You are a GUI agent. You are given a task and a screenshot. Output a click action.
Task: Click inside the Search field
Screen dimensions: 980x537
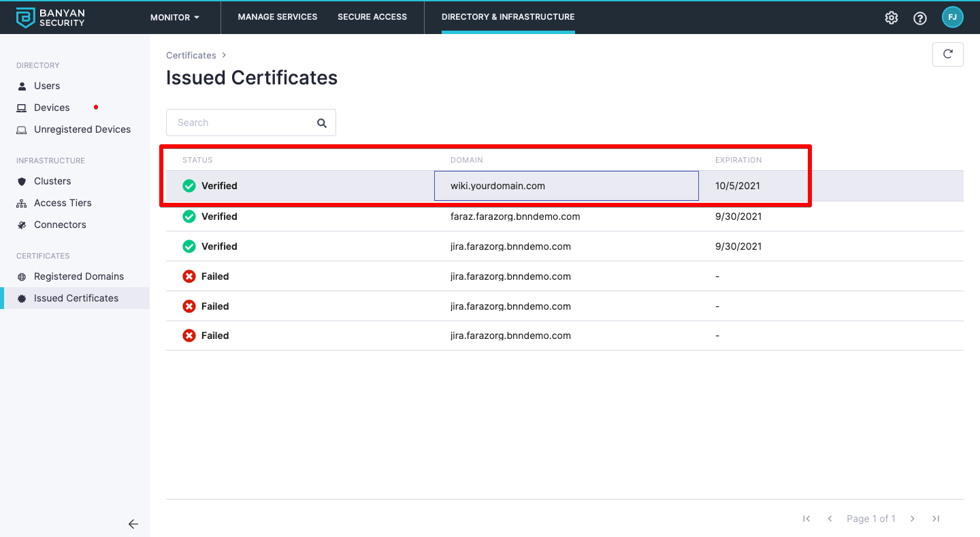pyautogui.click(x=242, y=123)
